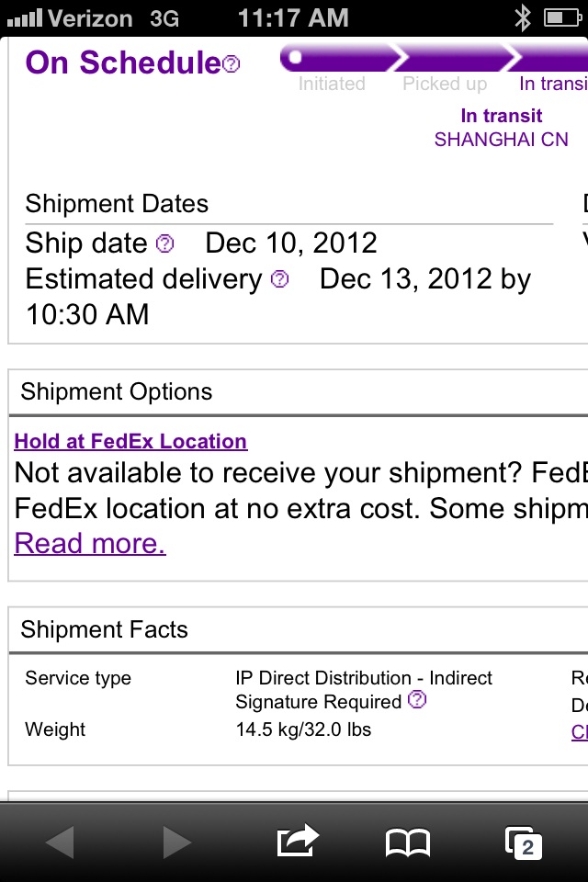Image resolution: width=588 pixels, height=882 pixels.
Task: Tap the battery indicator in status bar
Action: tap(560, 17)
